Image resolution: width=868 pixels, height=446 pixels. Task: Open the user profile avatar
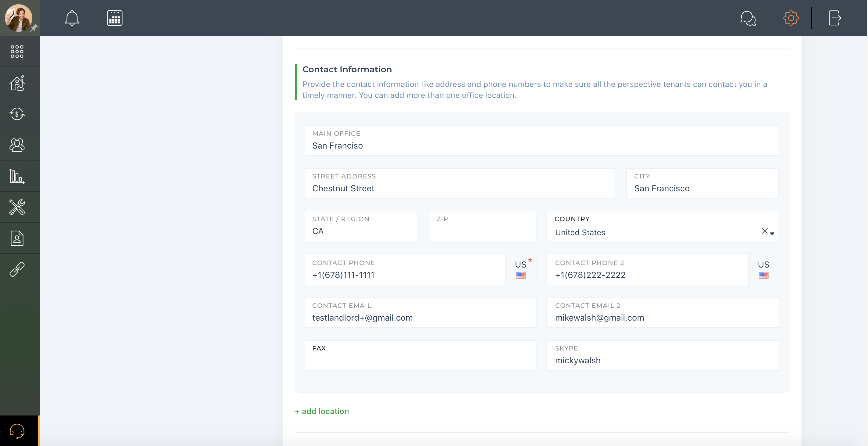18,18
